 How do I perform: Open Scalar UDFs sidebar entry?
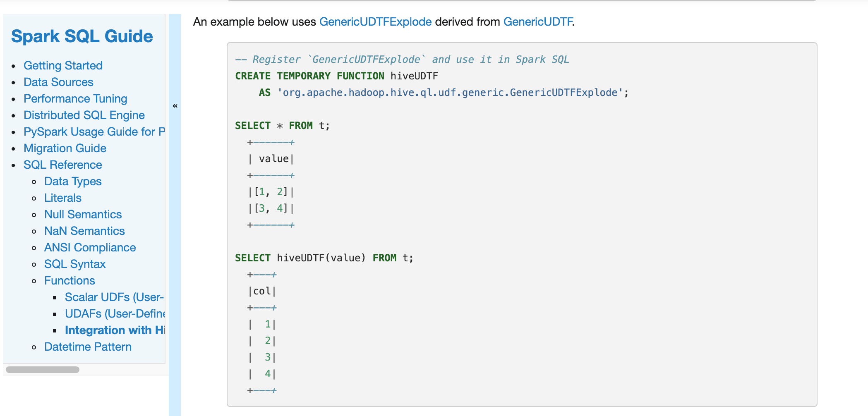115,297
